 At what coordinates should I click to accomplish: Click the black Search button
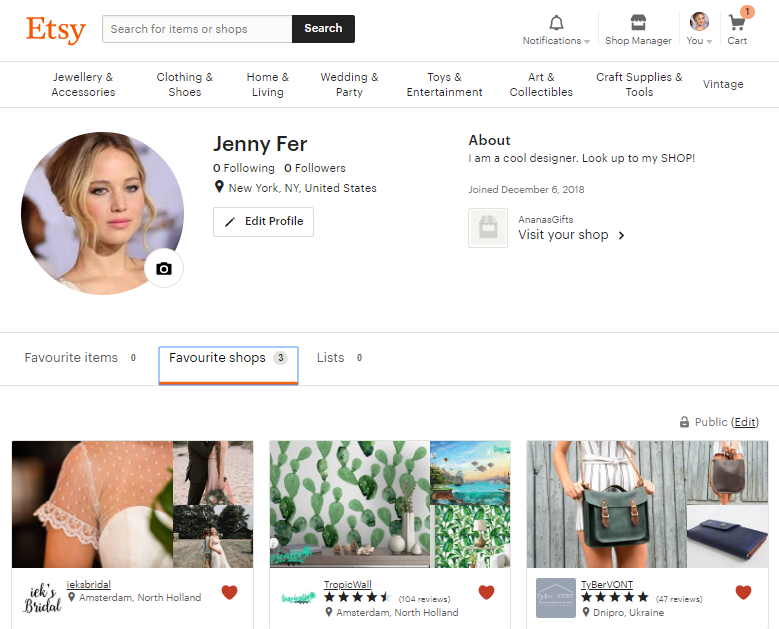[323, 29]
